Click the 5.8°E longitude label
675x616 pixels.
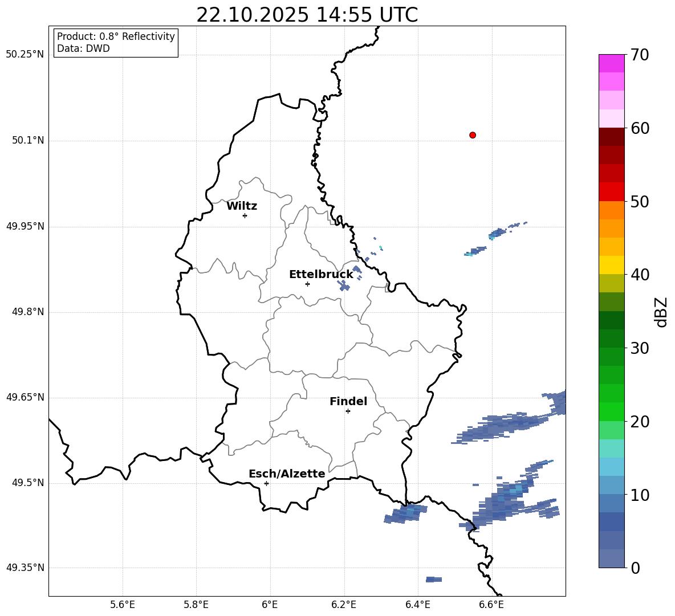196,605
